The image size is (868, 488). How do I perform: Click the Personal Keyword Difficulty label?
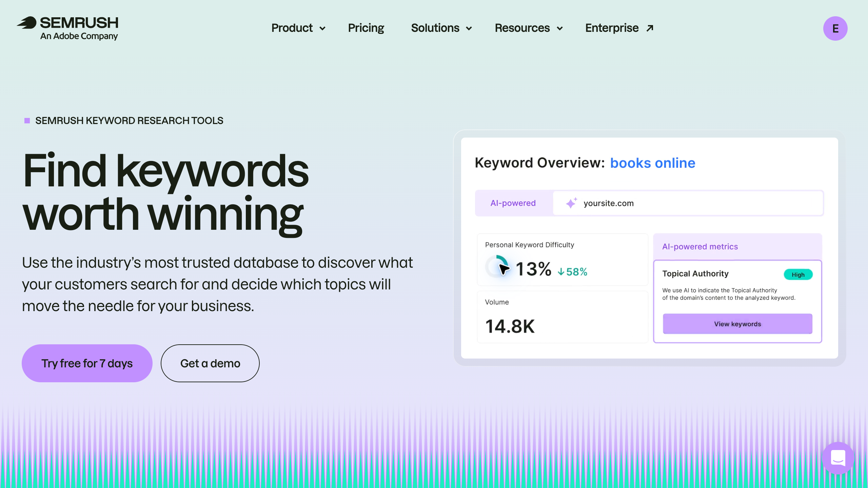(x=529, y=245)
